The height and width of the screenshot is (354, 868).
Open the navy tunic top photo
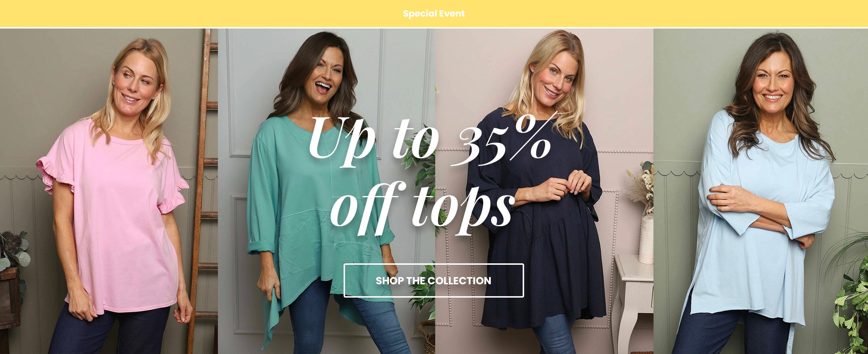point(544,191)
